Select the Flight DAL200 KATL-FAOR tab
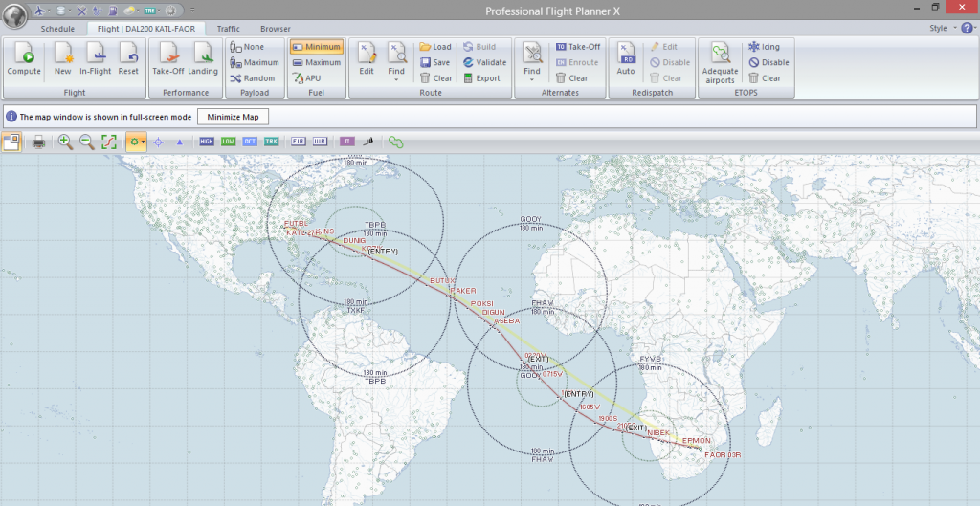The width and height of the screenshot is (980, 506). tap(146, 29)
